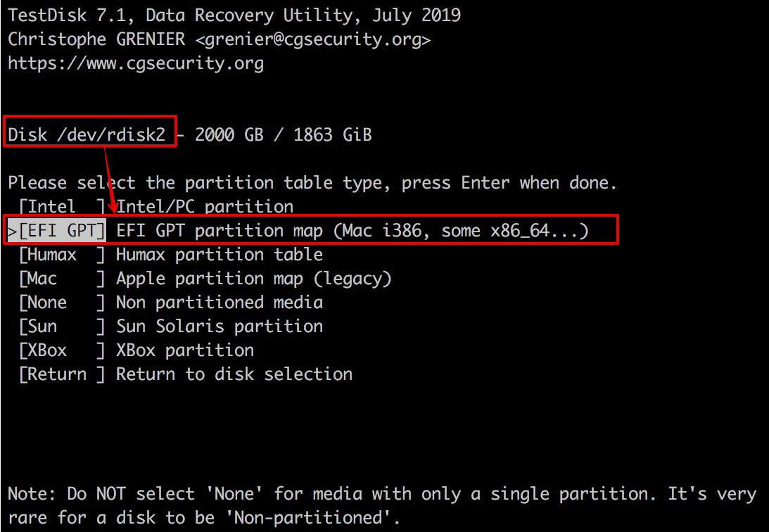
Task: Click the EFI GPT partition map description text
Action: [x=352, y=230]
